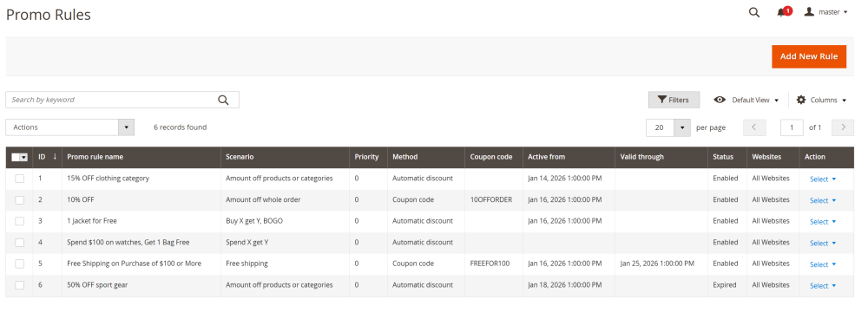Check the box for the 10% OFF rule

pyautogui.click(x=19, y=200)
